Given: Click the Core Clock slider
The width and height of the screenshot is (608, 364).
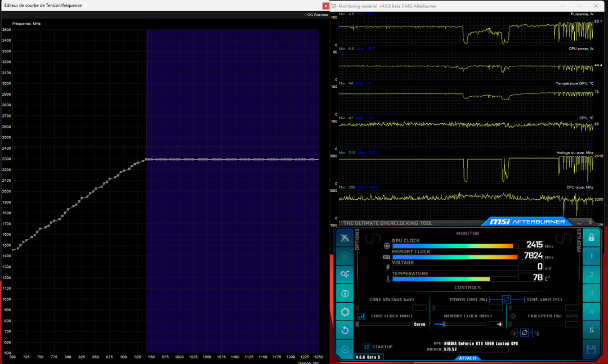Looking at the screenshot, I should tap(383, 324).
